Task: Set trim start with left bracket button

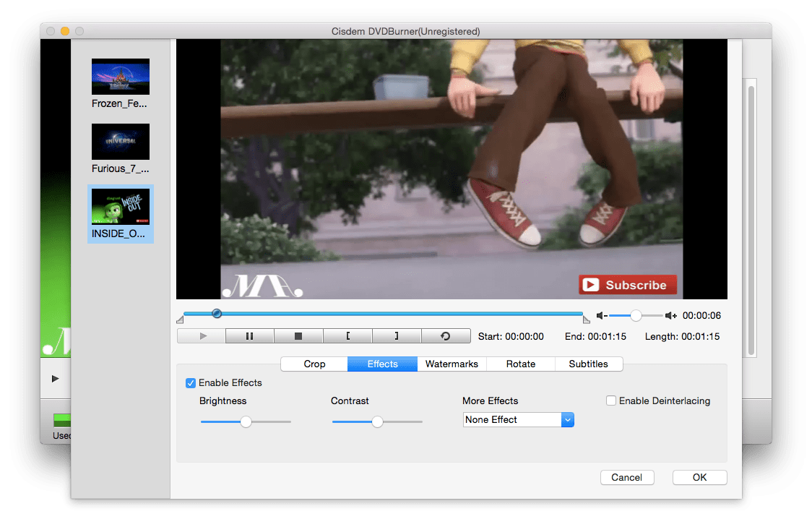Action: [347, 336]
